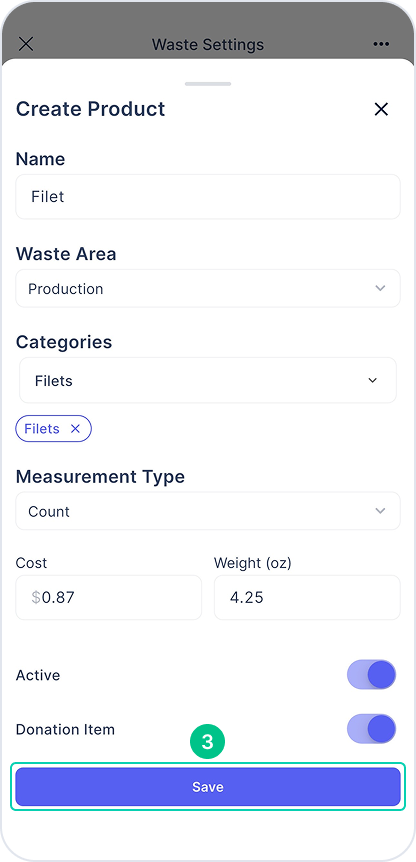Expand the Categories Filets dropdown
This screenshot has width=416, height=862.
coord(208,380)
